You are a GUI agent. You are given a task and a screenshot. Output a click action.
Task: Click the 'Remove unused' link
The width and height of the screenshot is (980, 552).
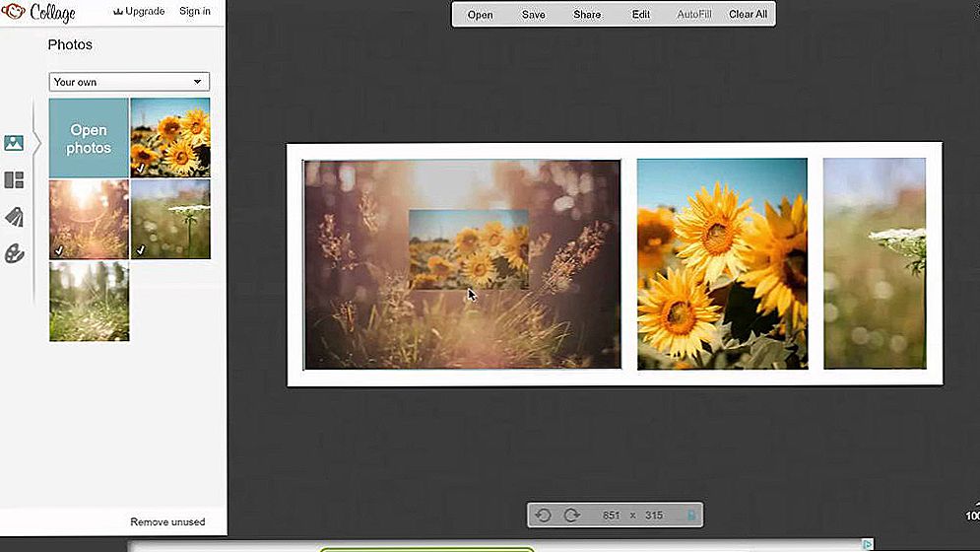click(x=166, y=521)
